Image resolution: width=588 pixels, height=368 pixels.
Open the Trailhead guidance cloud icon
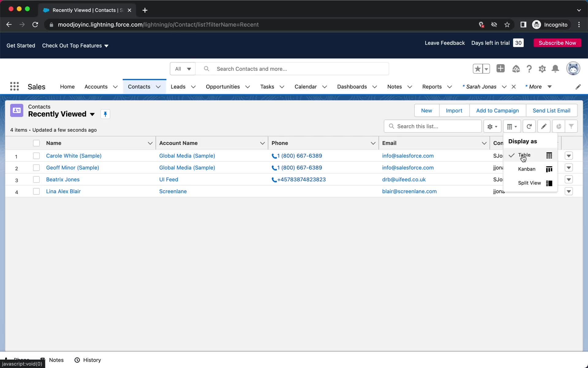[516, 69]
